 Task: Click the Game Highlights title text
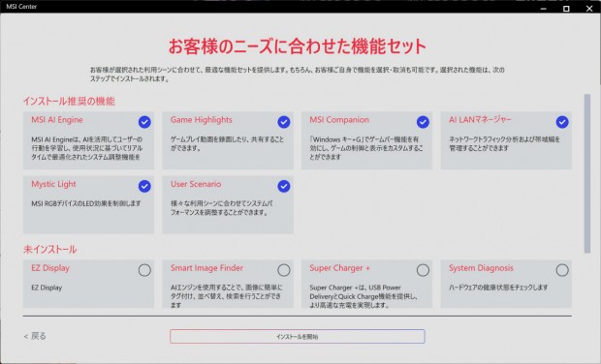pyautogui.click(x=202, y=120)
